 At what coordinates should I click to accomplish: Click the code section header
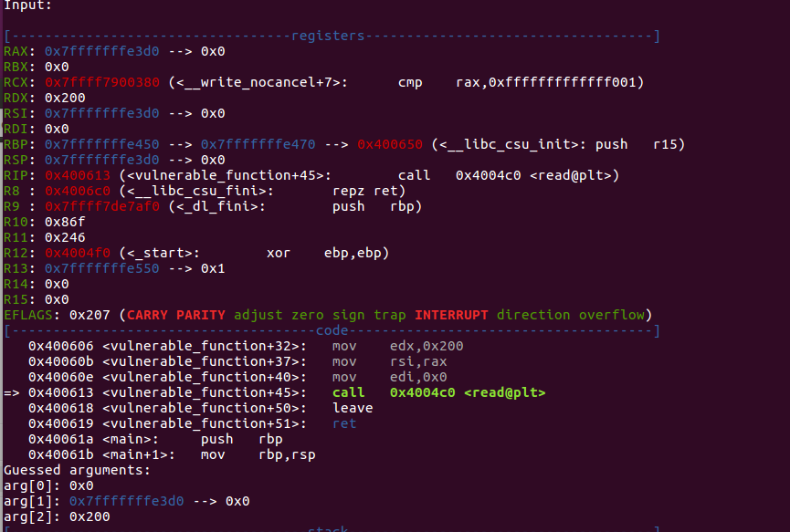[x=332, y=330]
